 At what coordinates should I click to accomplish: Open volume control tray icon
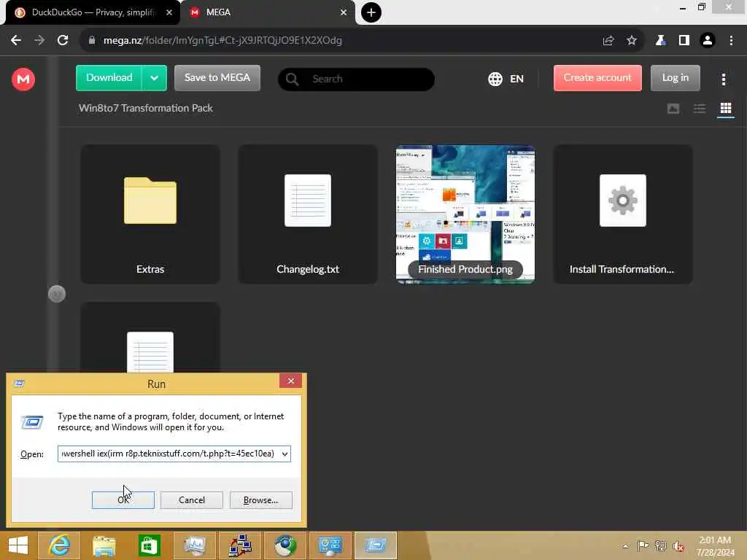point(678,545)
